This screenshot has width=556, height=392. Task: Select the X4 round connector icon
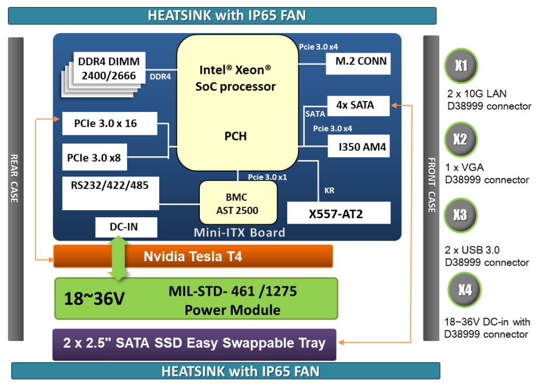[x=465, y=290]
